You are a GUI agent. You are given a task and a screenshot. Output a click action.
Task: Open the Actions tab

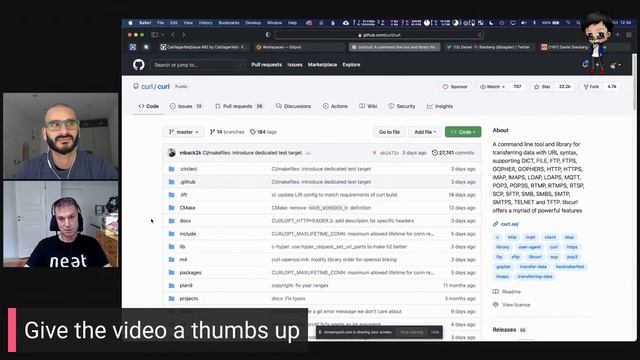pos(335,106)
